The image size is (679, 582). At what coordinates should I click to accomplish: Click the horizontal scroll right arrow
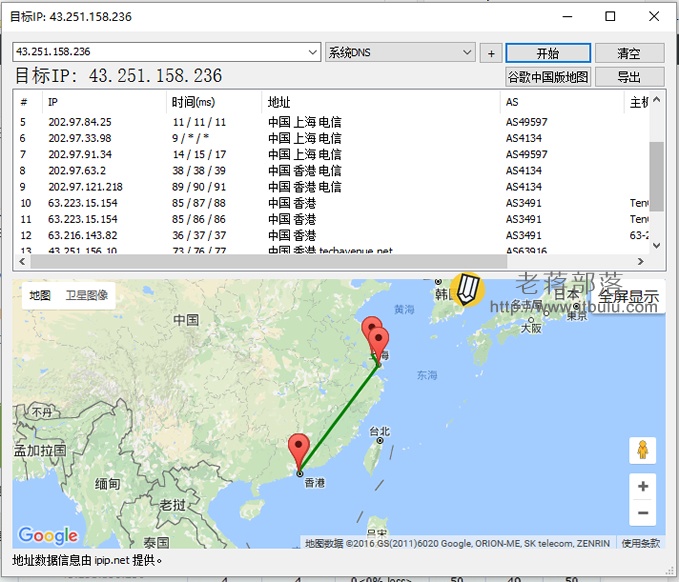(x=641, y=262)
